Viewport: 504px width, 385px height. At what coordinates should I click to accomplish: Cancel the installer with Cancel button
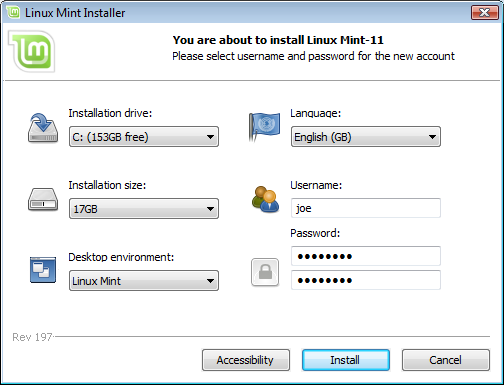[446, 360]
